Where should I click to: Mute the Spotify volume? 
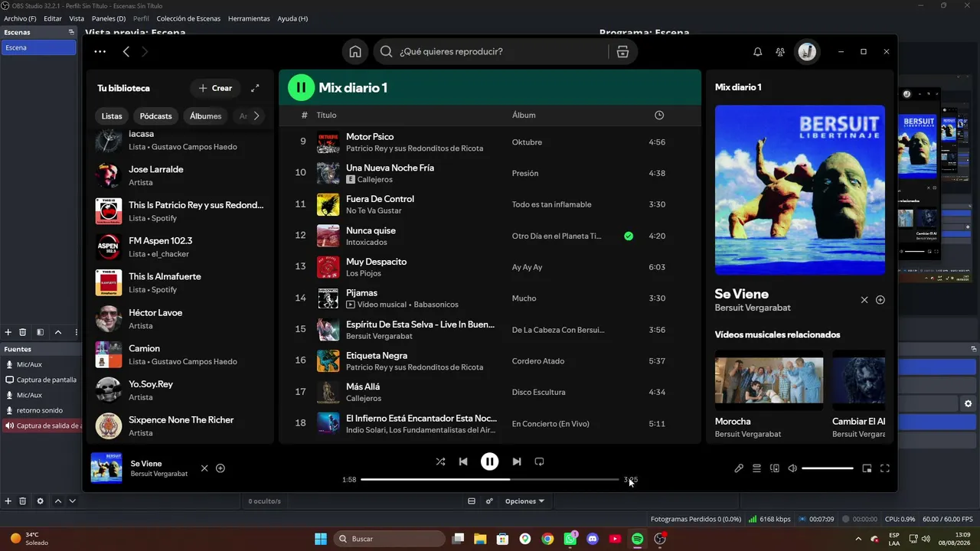click(792, 468)
